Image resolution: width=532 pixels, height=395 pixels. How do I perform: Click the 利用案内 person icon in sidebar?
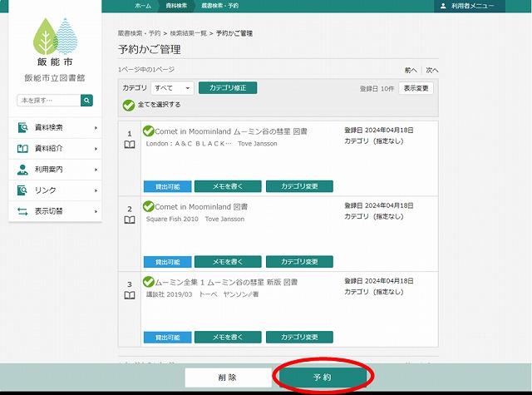point(23,170)
